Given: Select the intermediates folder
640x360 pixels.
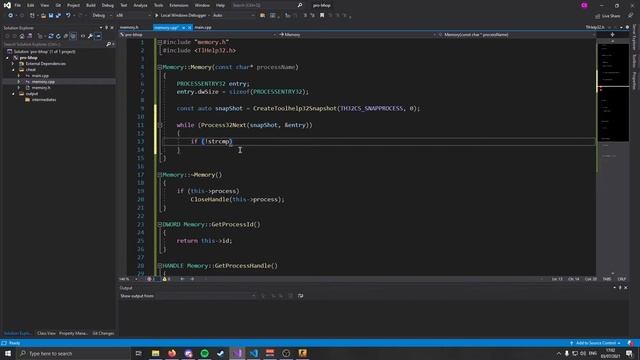Looking at the screenshot, I should (x=44, y=100).
